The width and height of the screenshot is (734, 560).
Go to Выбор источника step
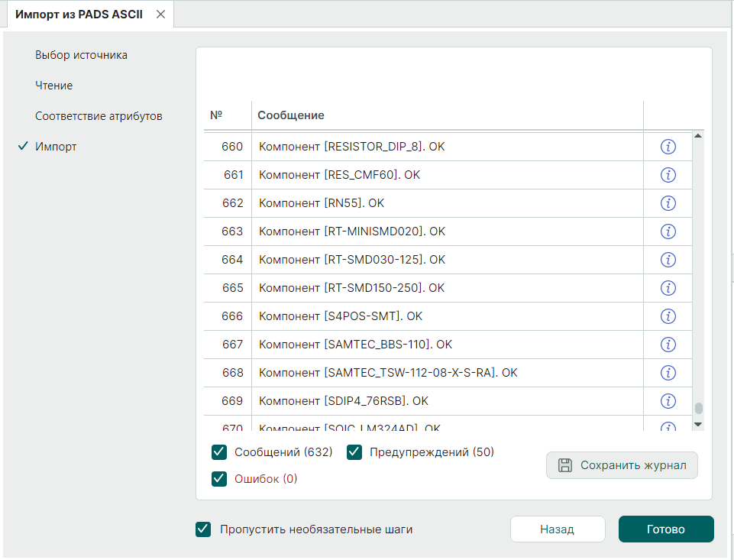point(81,55)
